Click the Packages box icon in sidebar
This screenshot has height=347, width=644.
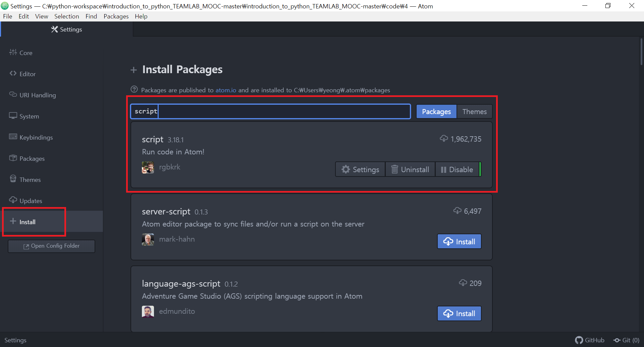tap(13, 158)
